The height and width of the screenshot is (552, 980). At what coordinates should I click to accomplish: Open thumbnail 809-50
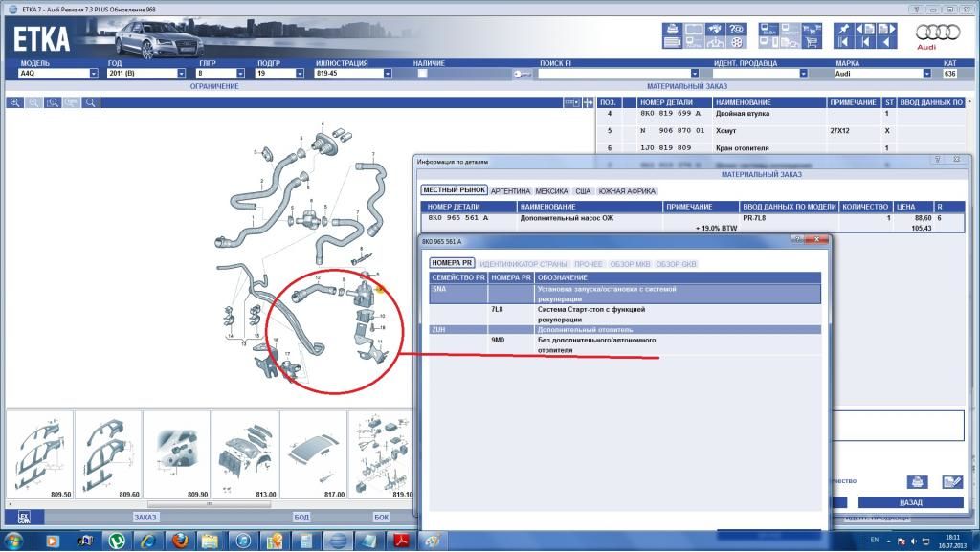coord(40,454)
